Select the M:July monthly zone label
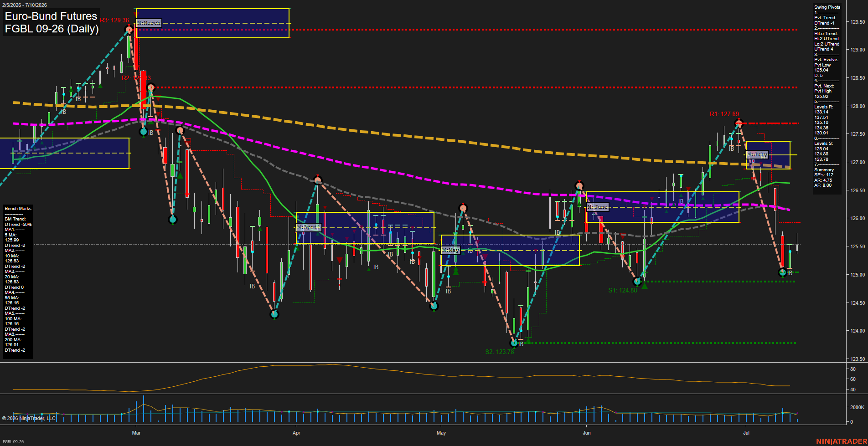 pos(757,155)
